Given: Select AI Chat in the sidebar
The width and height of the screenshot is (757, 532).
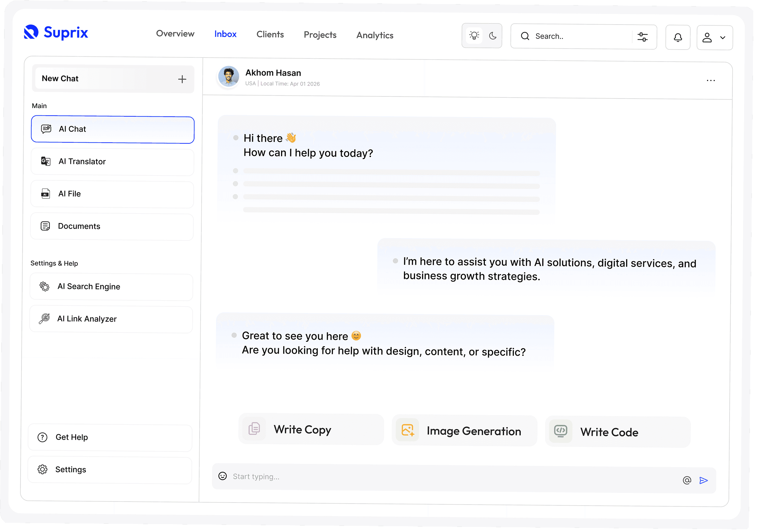Looking at the screenshot, I should tap(113, 130).
